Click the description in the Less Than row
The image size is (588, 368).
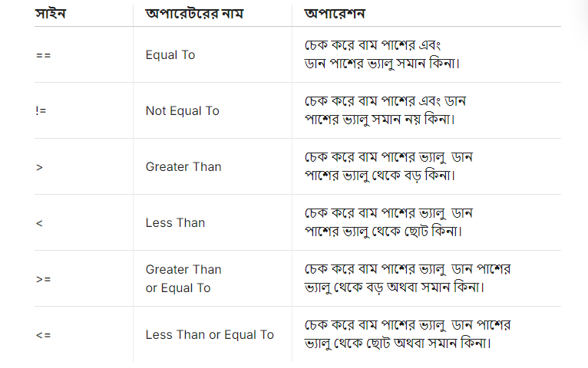pyautogui.click(x=388, y=222)
